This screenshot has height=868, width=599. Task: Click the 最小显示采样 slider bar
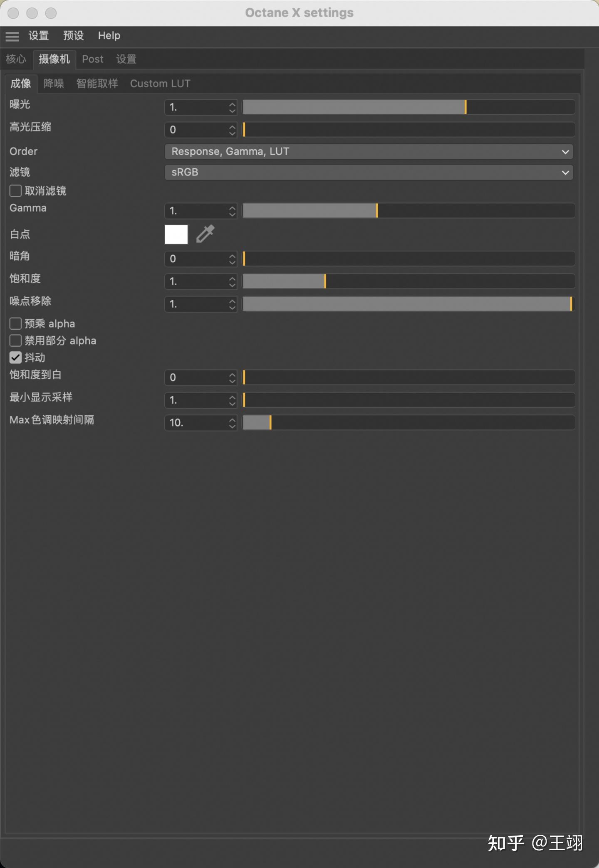click(408, 400)
